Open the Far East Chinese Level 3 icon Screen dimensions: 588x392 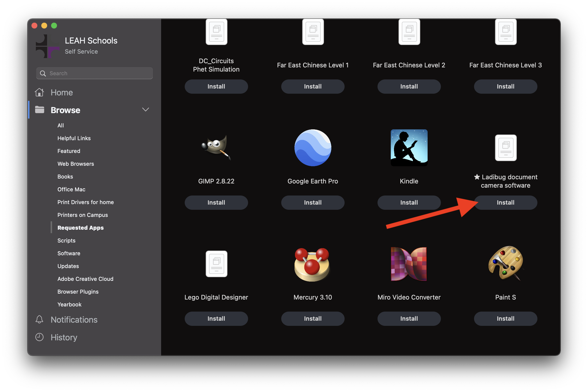506,32
